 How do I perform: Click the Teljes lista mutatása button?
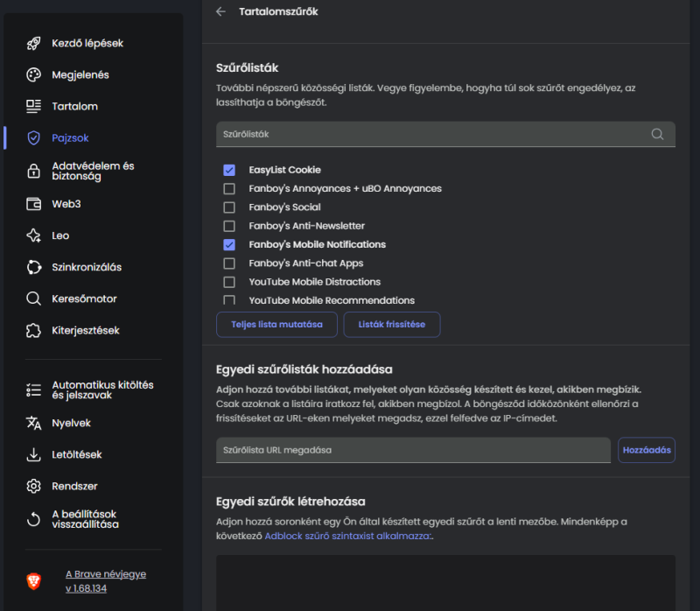click(276, 325)
